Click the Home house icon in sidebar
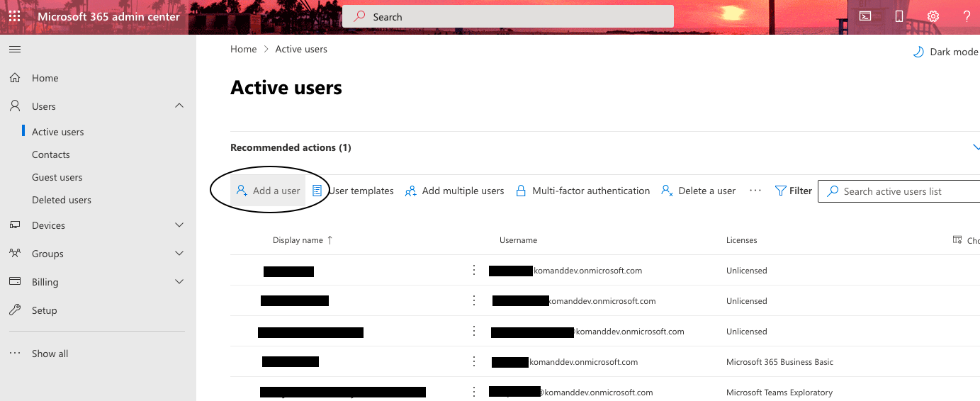This screenshot has height=401, width=980. (x=15, y=78)
